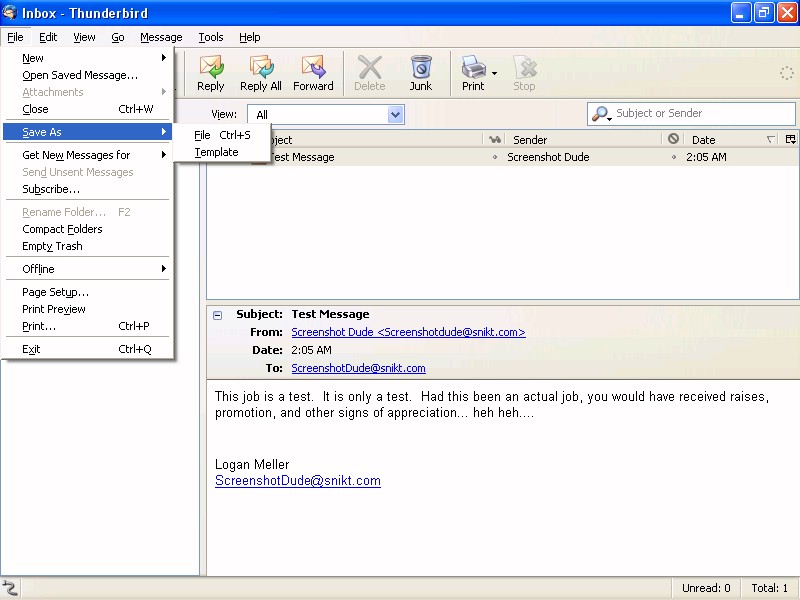Select Print… in the File menu
This screenshot has width=800, height=600.
click(88, 326)
